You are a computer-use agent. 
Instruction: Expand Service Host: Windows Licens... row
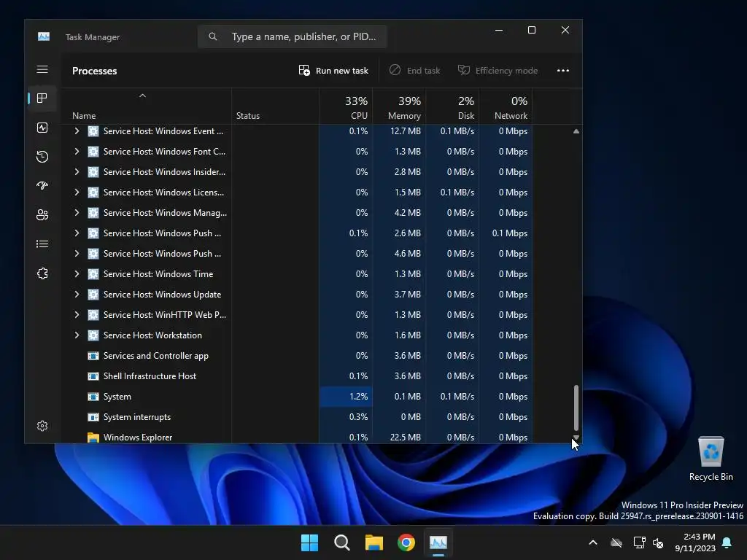(x=77, y=192)
